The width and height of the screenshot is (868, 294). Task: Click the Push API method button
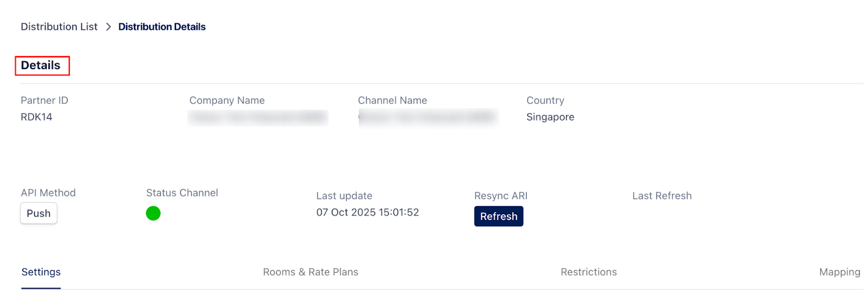pos(39,213)
